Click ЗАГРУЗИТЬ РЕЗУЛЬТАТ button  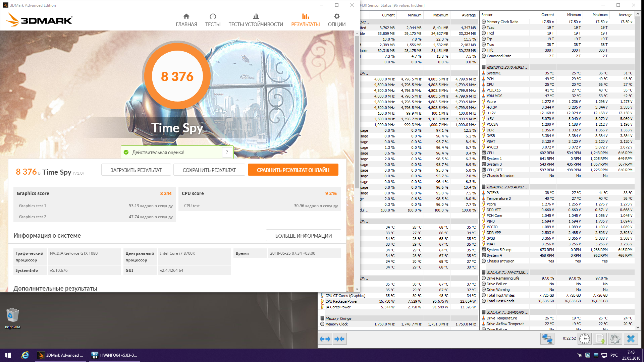coord(136,170)
